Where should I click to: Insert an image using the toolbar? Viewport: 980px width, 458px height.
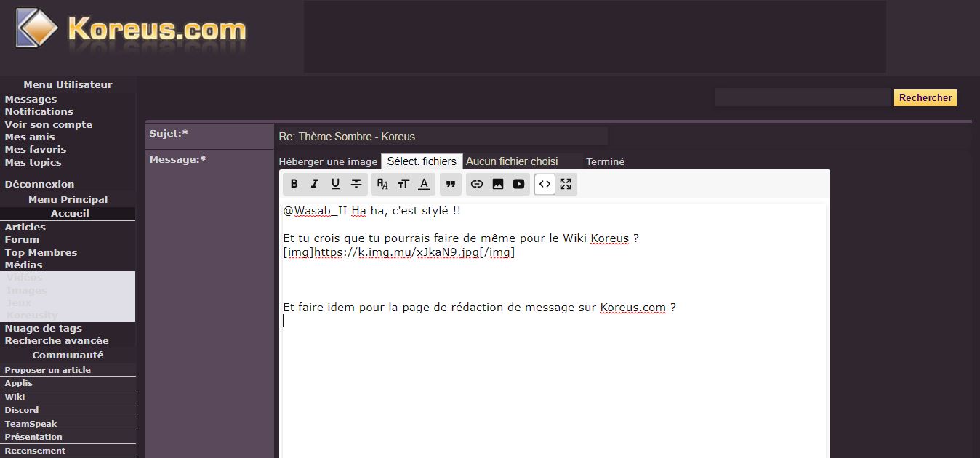498,184
